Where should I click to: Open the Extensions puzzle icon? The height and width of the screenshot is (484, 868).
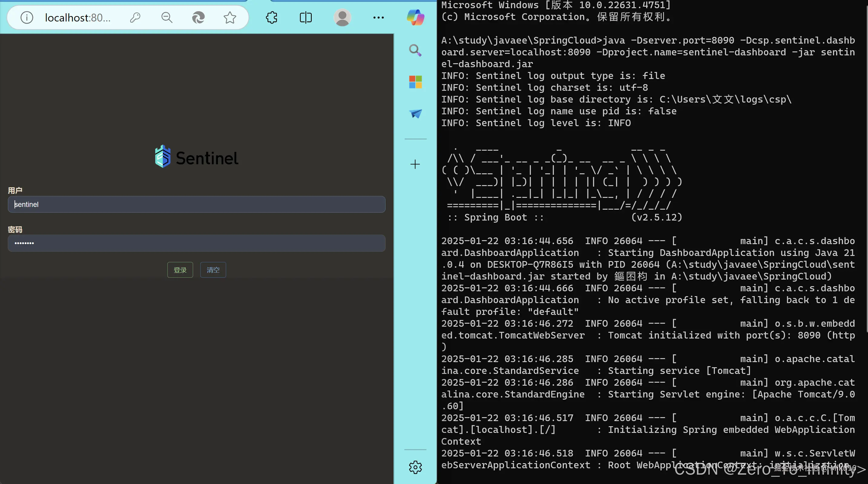[271, 18]
